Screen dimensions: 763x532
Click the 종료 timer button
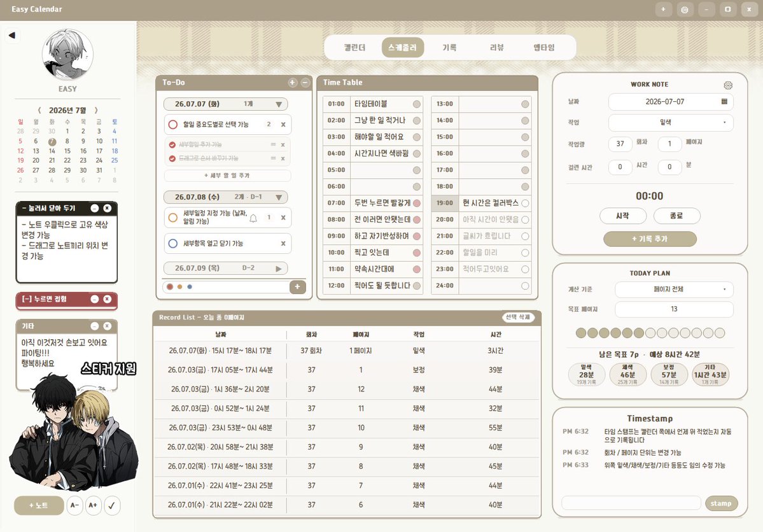[x=676, y=216]
